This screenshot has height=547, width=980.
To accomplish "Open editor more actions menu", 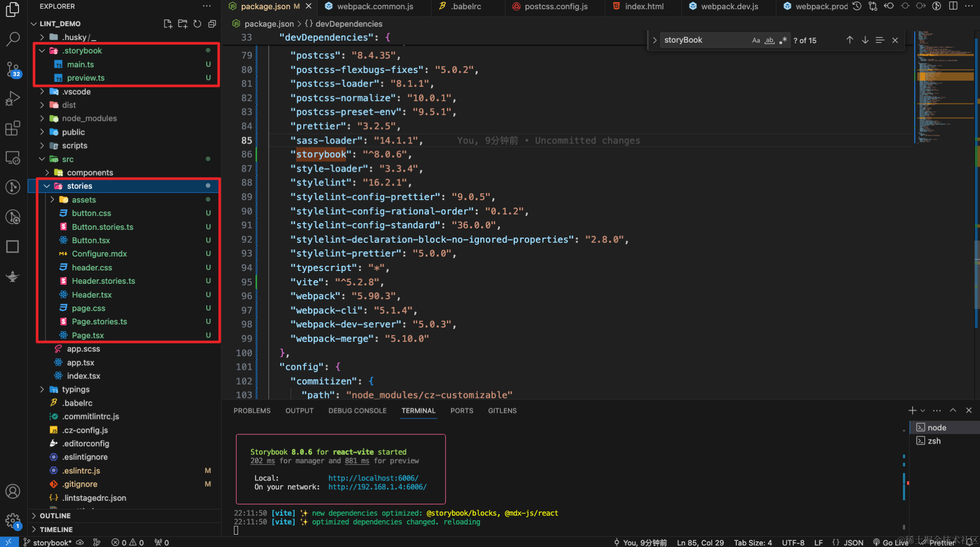I will point(969,6).
